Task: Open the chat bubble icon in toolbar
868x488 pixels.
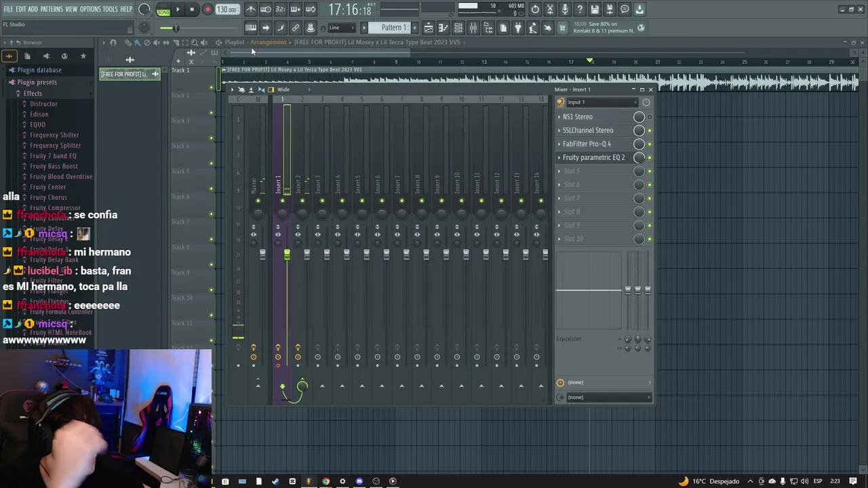Action: click(625, 9)
